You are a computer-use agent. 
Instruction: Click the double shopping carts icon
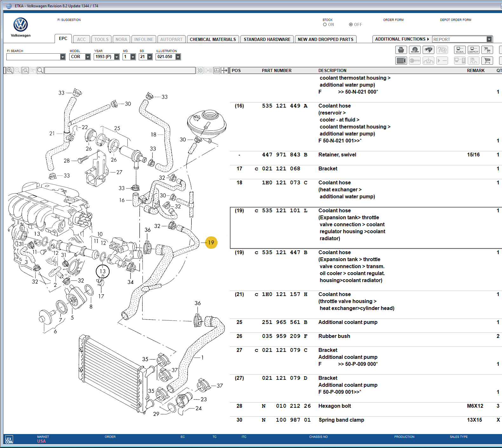(x=487, y=50)
